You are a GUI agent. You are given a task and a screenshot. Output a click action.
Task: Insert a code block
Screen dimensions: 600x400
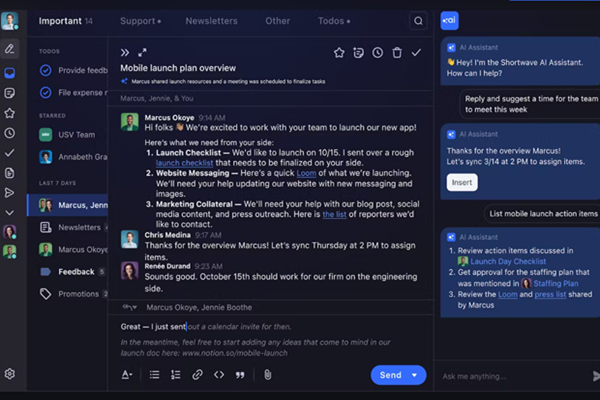[x=219, y=375]
